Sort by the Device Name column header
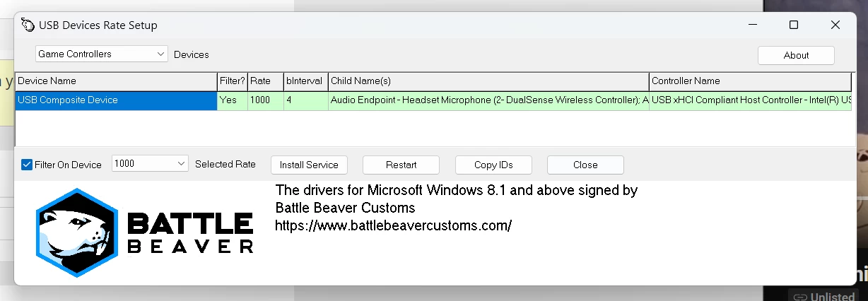 (x=116, y=81)
